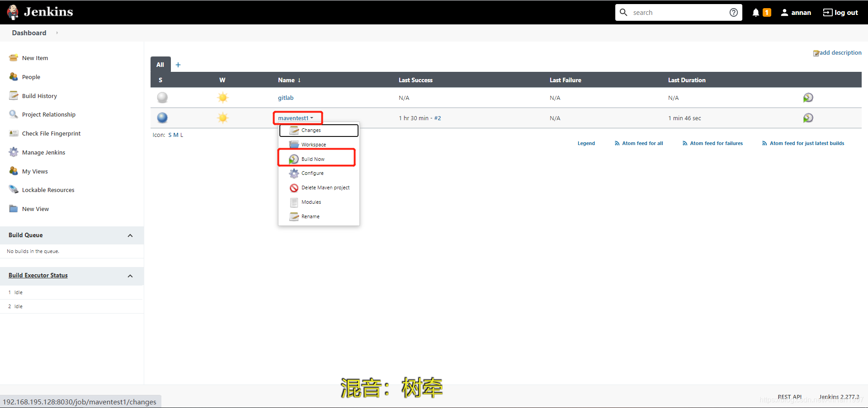This screenshot has height=408, width=868.
Task: Click the People sidebar icon
Action: (x=14, y=77)
